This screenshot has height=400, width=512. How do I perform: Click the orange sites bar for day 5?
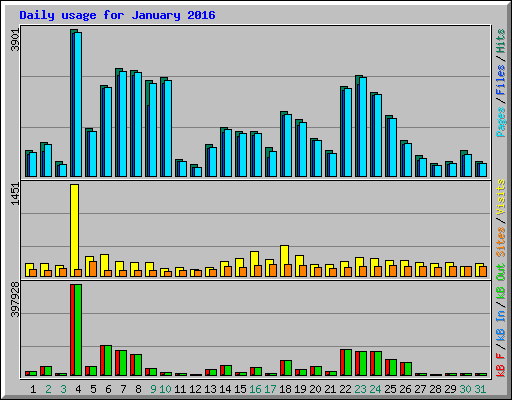pyautogui.click(x=93, y=269)
